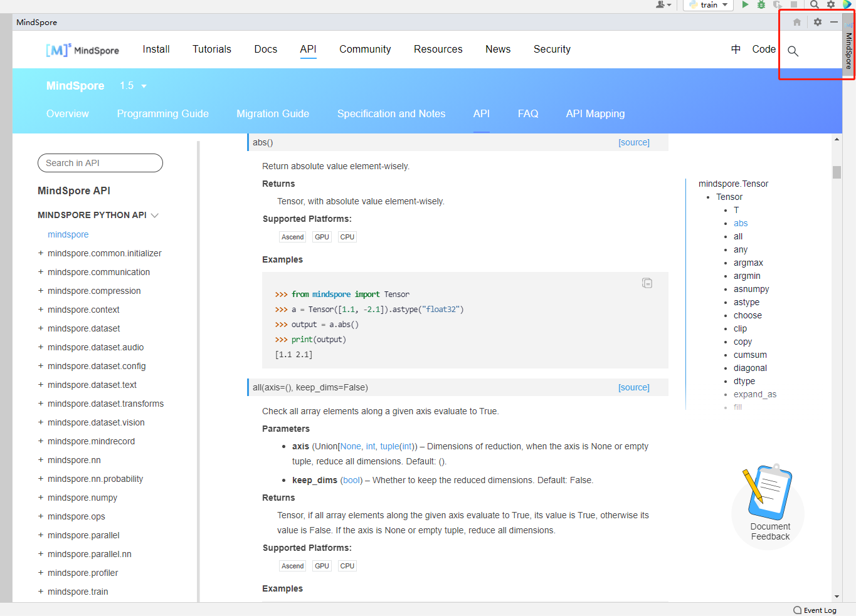Copy the abs() example code snippet
This screenshot has height=616, width=856.
coord(647,283)
